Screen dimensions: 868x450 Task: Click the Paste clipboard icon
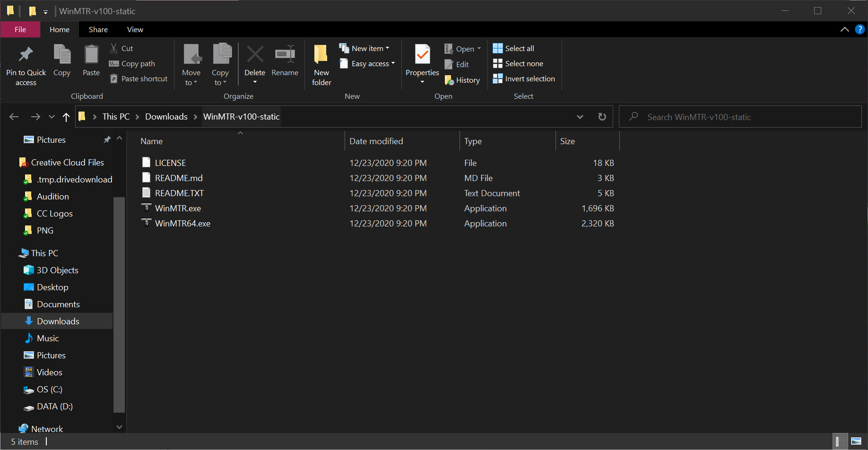91,55
